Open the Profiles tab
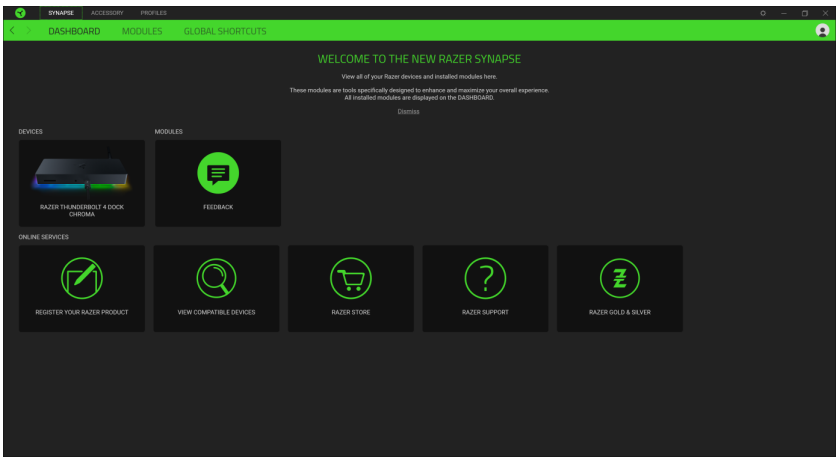This screenshot has width=838, height=467. (x=153, y=12)
